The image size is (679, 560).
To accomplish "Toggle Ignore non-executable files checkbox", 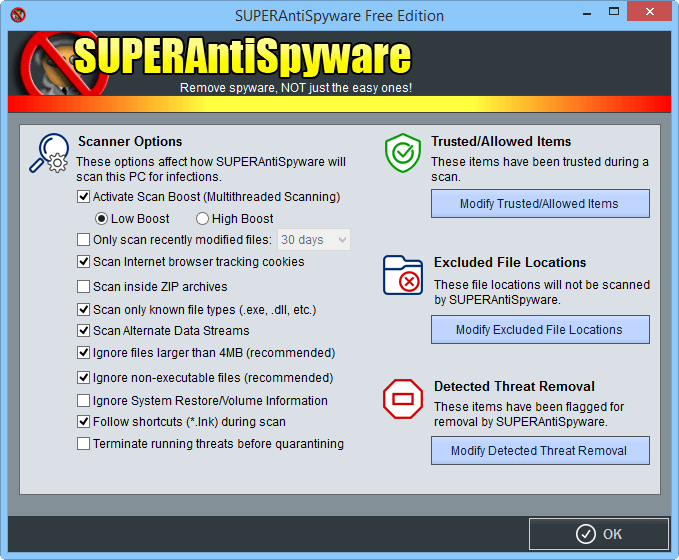I will click(83, 378).
